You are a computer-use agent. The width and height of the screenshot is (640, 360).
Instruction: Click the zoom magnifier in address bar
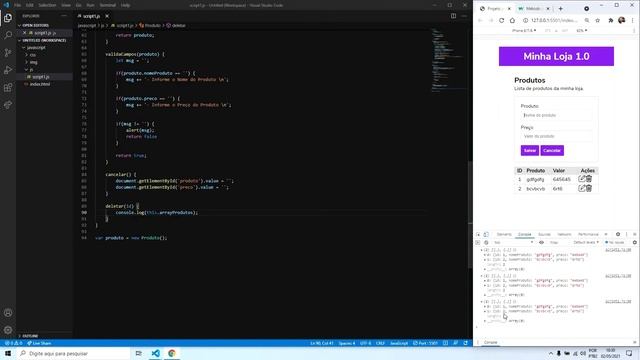click(x=587, y=20)
